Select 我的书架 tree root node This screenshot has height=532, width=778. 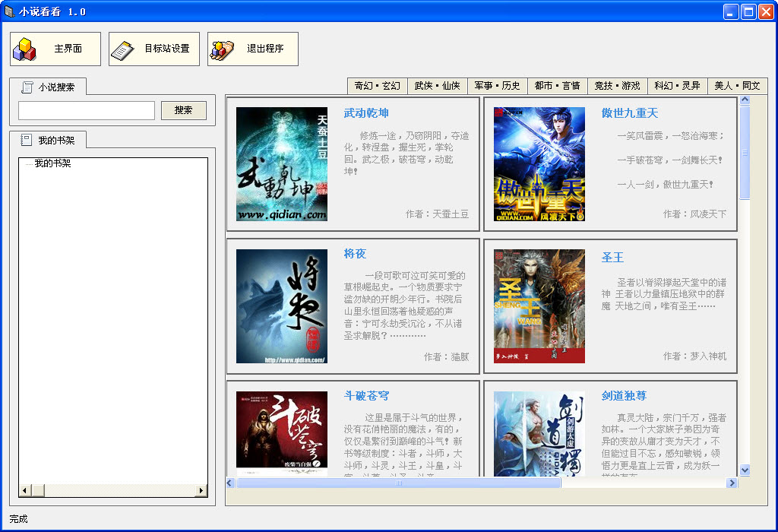pos(52,163)
